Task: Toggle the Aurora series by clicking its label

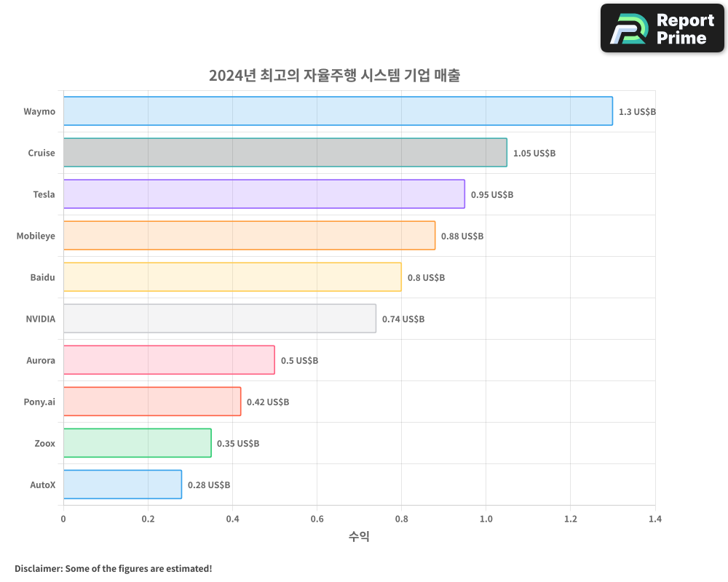Action: click(x=41, y=360)
